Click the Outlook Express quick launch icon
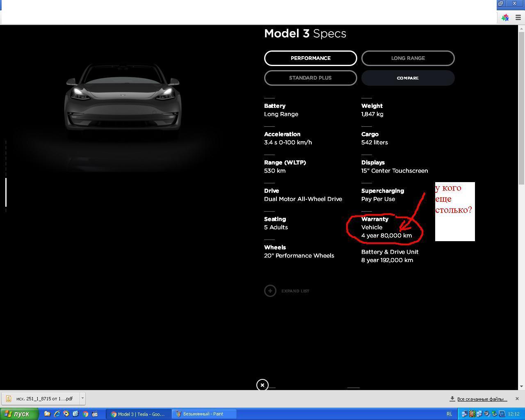 75,414
